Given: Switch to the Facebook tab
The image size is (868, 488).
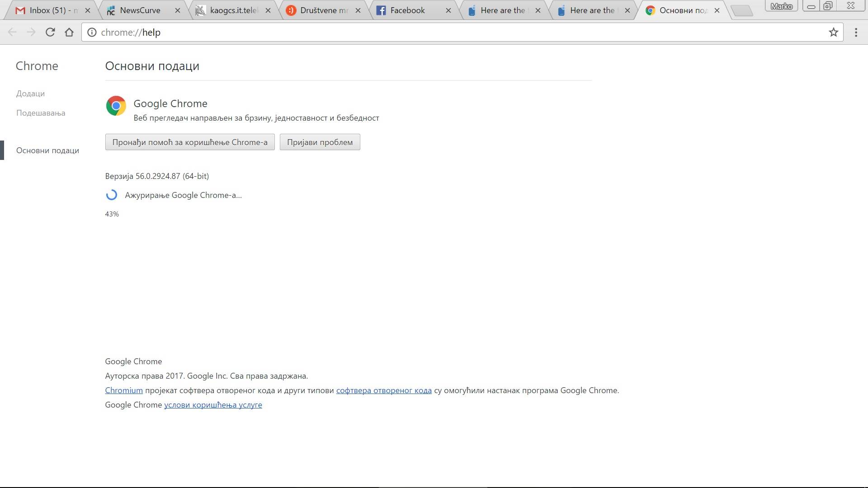Looking at the screenshot, I should pos(407,10).
